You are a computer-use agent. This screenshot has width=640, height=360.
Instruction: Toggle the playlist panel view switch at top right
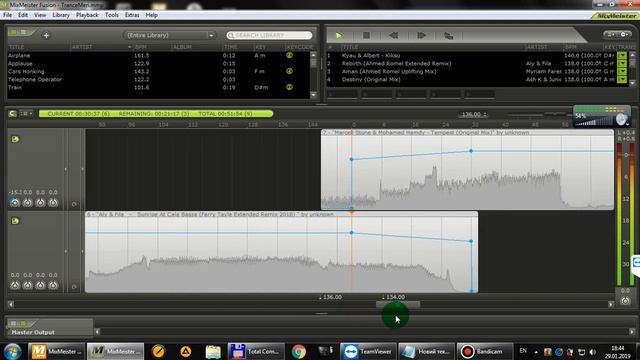point(617,35)
